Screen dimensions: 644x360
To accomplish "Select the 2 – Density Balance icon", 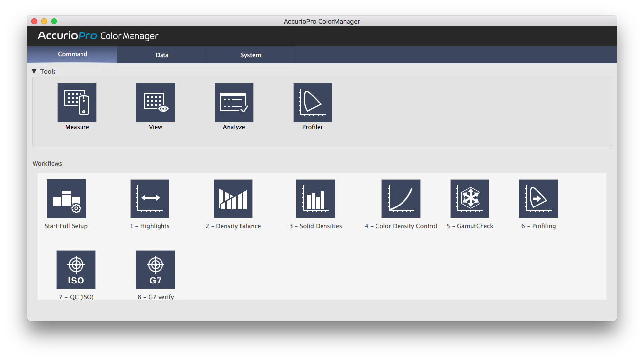I will pyautogui.click(x=233, y=199).
